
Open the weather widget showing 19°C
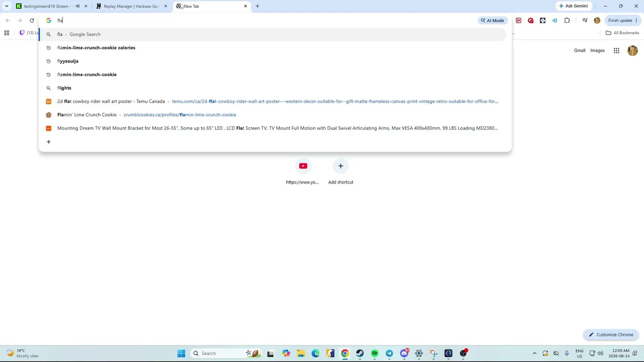coord(22,353)
